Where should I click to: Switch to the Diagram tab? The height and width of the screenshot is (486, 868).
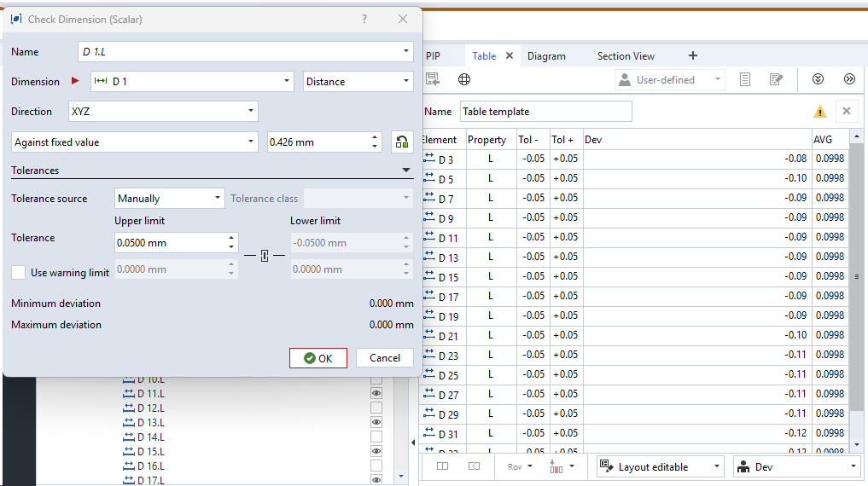coord(546,56)
